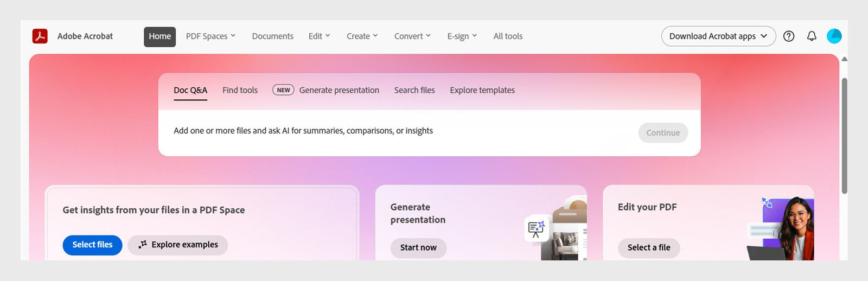The image size is (868, 281).
Task: Click the sparkle icon on Explore examples
Action: (x=143, y=245)
